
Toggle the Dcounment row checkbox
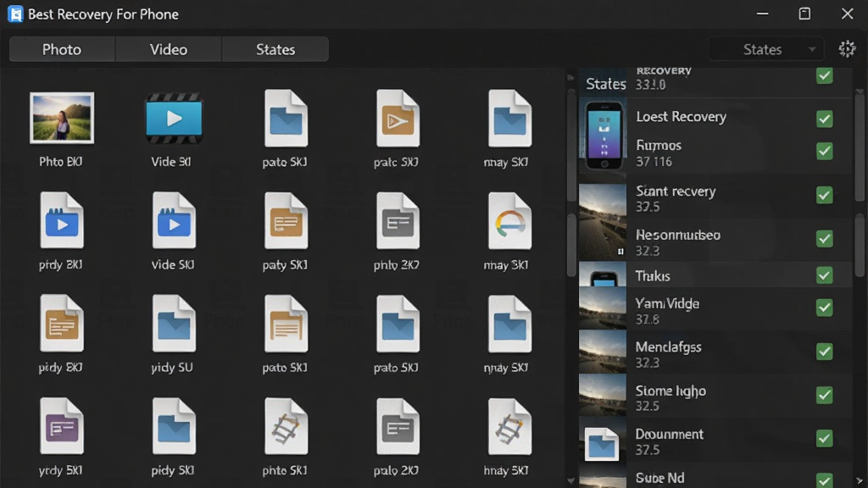(x=824, y=438)
